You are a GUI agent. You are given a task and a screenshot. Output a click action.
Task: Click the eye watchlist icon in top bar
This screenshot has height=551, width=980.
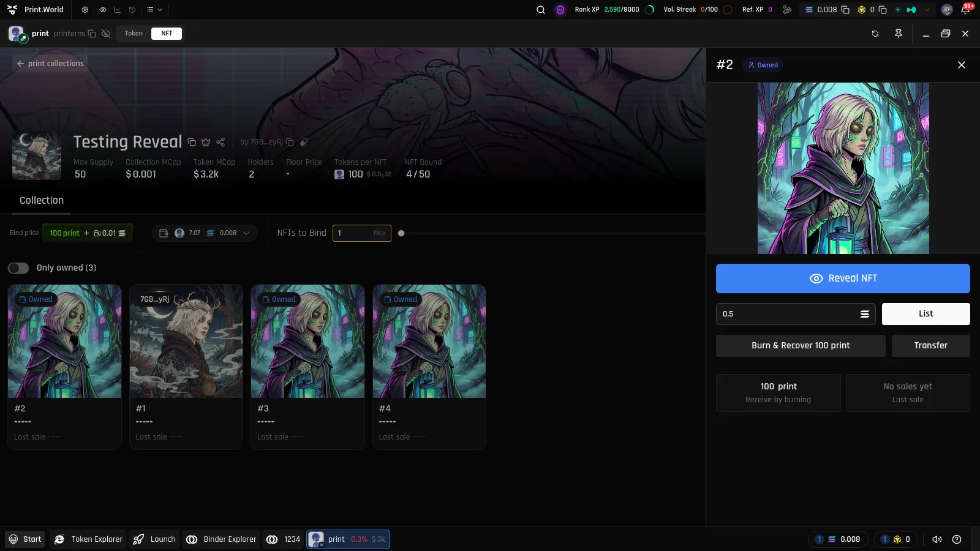tap(102, 10)
